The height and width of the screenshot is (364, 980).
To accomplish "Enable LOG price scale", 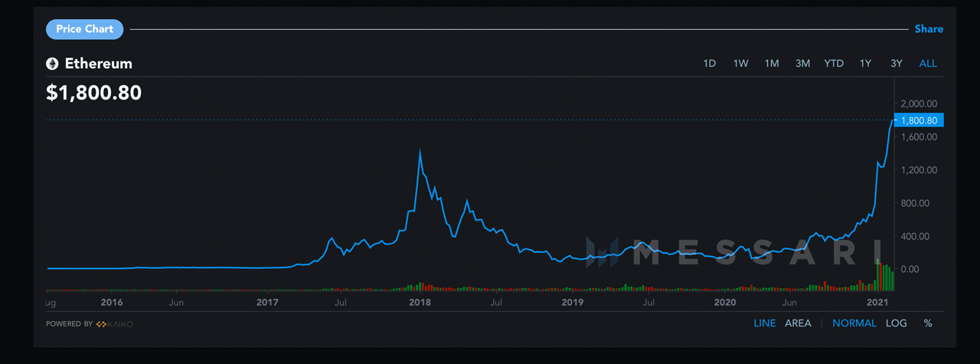I will (x=897, y=323).
